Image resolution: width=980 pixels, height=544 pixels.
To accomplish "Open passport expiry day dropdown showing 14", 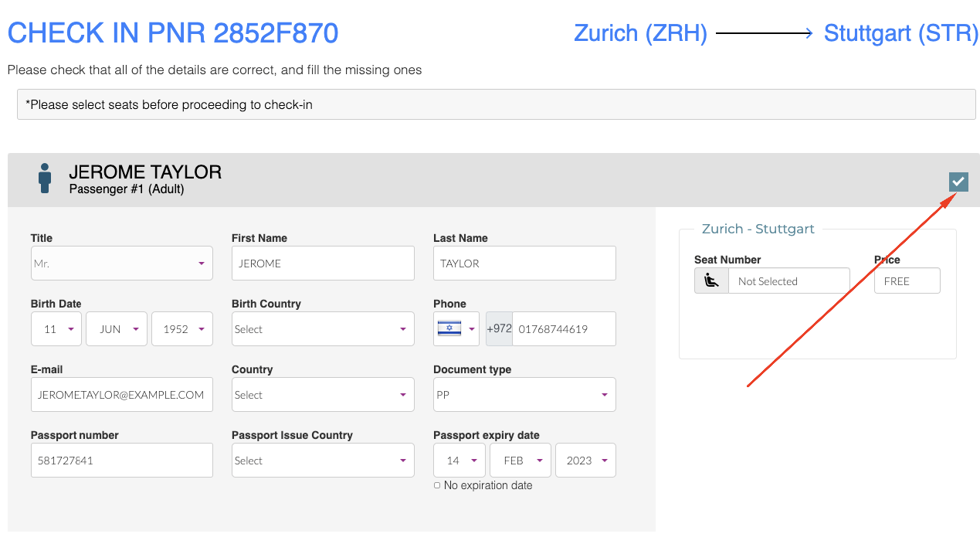I will click(459, 461).
